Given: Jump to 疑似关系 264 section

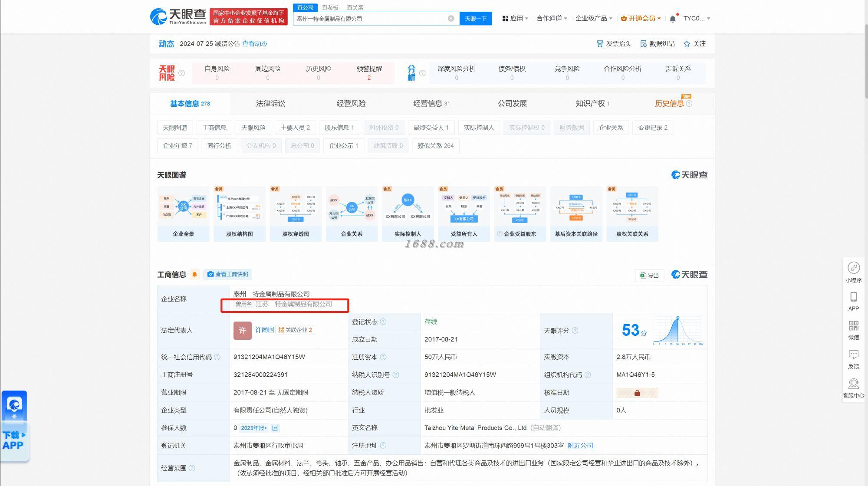Looking at the screenshot, I should point(436,146).
